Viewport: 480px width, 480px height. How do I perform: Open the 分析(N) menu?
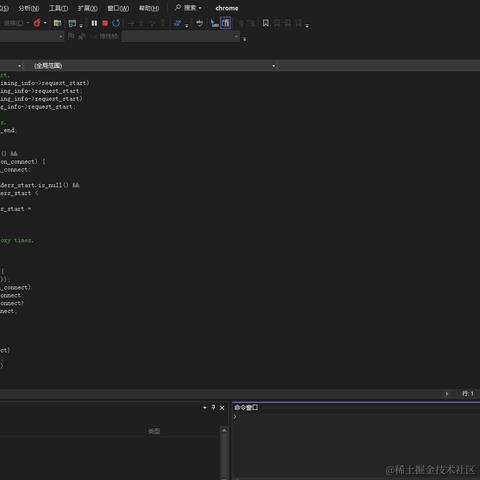(x=29, y=8)
